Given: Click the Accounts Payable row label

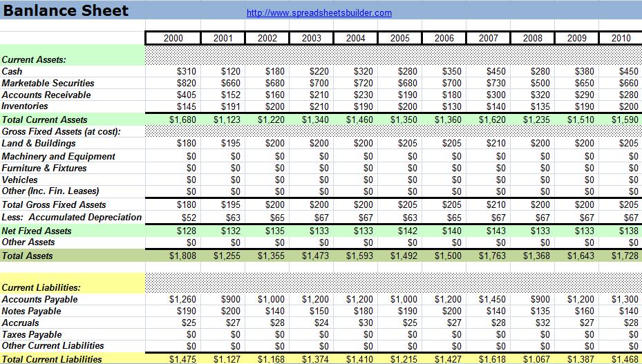Looking at the screenshot, I should [39, 300].
